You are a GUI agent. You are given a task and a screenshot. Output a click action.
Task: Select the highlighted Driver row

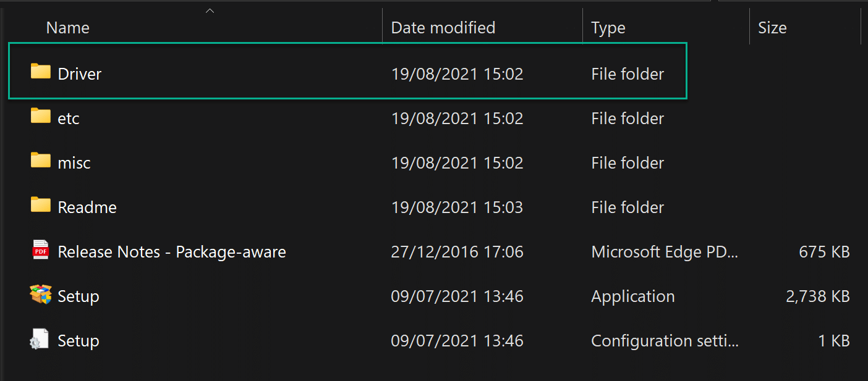[x=247, y=73]
